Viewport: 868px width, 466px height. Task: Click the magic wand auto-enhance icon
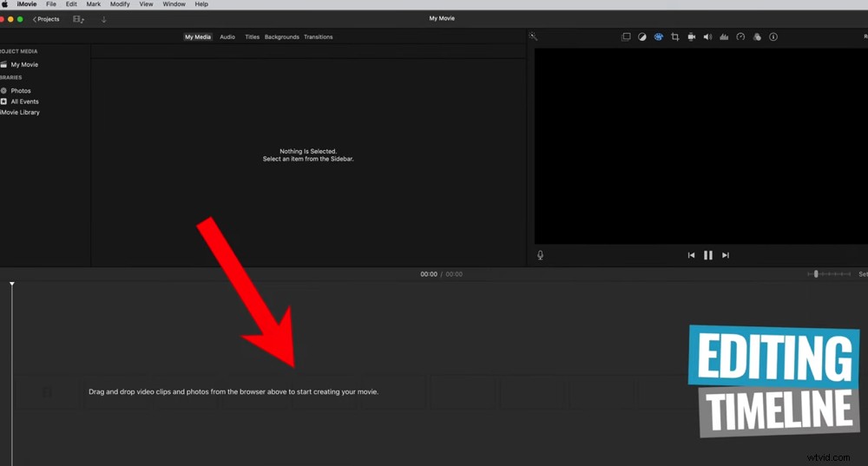tap(533, 36)
